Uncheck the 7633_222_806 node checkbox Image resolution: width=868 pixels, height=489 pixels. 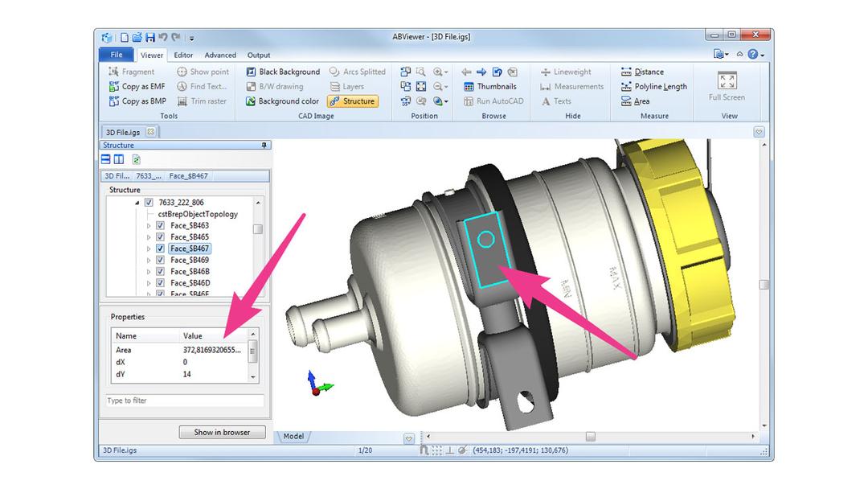149,203
